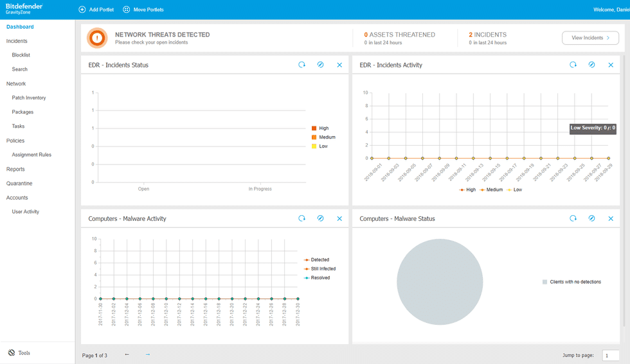Open the Packages page
This screenshot has width=630, height=364.
22,112
